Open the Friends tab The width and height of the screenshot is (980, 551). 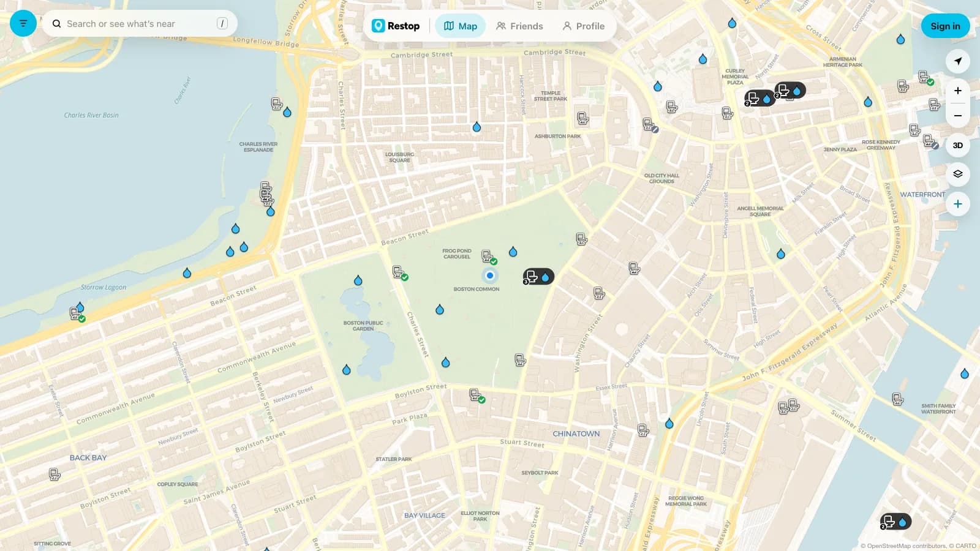(519, 26)
